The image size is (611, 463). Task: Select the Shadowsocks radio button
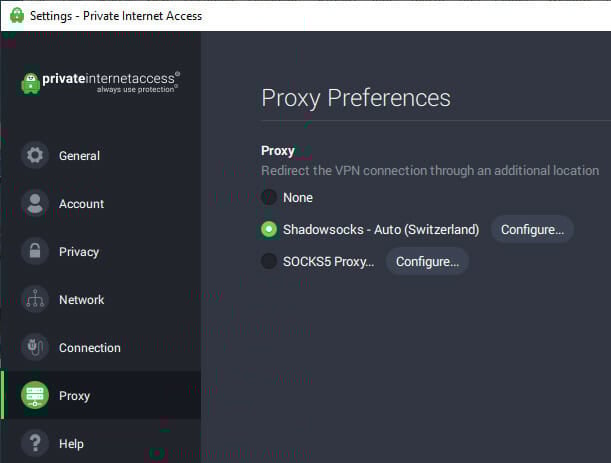(269, 230)
